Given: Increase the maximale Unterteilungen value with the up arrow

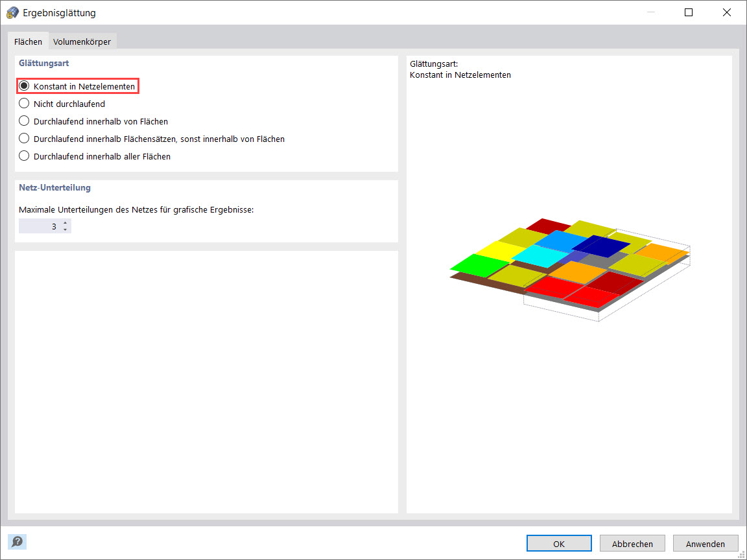Looking at the screenshot, I should 65,223.
